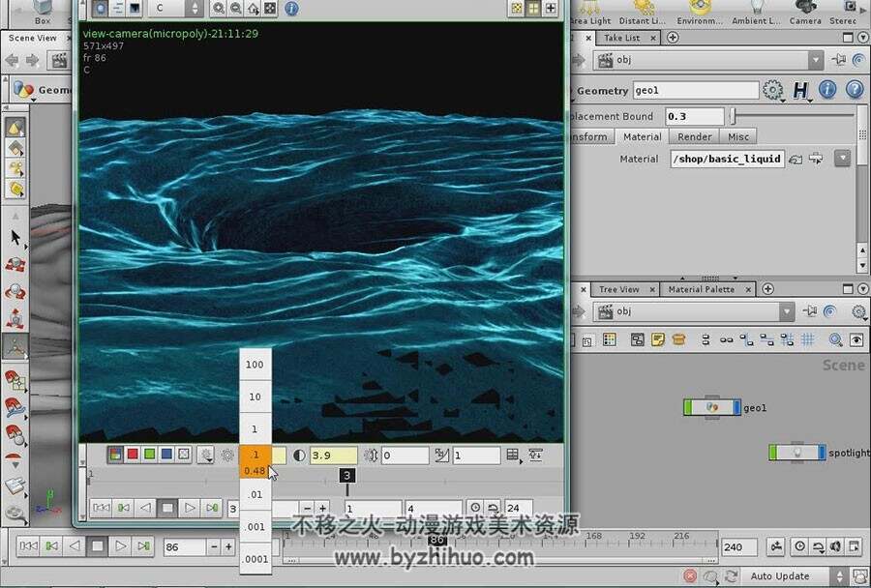The width and height of the screenshot is (871, 588).
Task: Jump to the basic_liquid material node
Action: pos(796,160)
